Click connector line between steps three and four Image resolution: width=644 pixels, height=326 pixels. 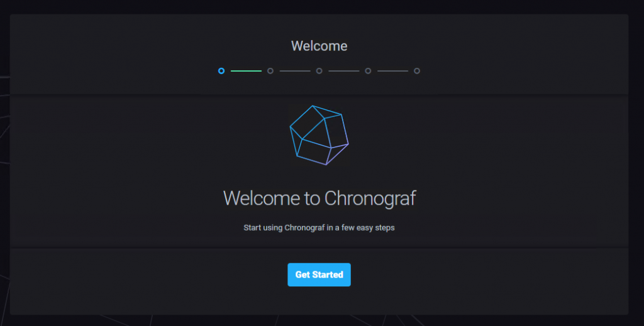343,71
